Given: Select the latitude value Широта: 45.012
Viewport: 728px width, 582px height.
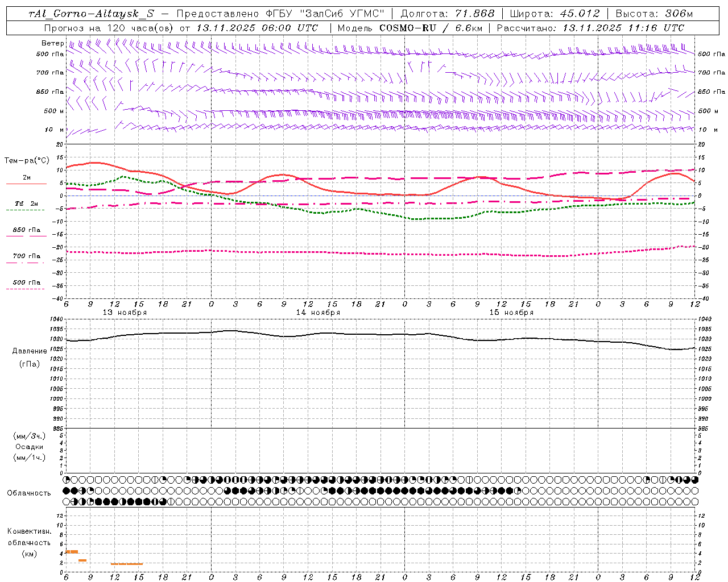Looking at the screenshot, I should pyautogui.click(x=555, y=14).
